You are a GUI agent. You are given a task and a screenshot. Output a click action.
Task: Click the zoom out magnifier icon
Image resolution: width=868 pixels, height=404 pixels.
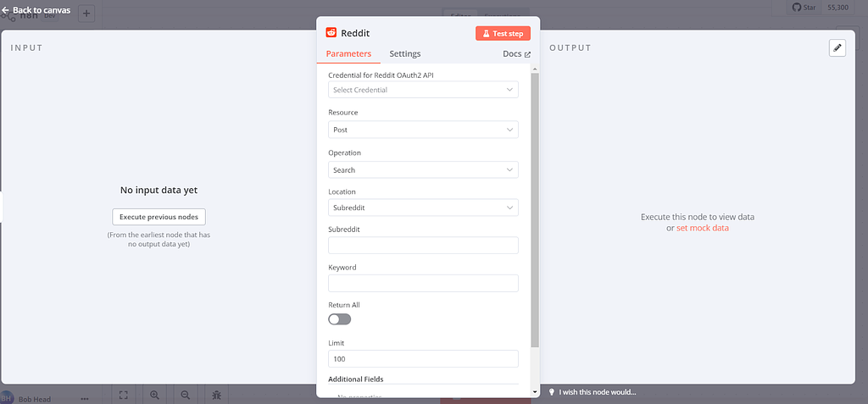coord(186,395)
